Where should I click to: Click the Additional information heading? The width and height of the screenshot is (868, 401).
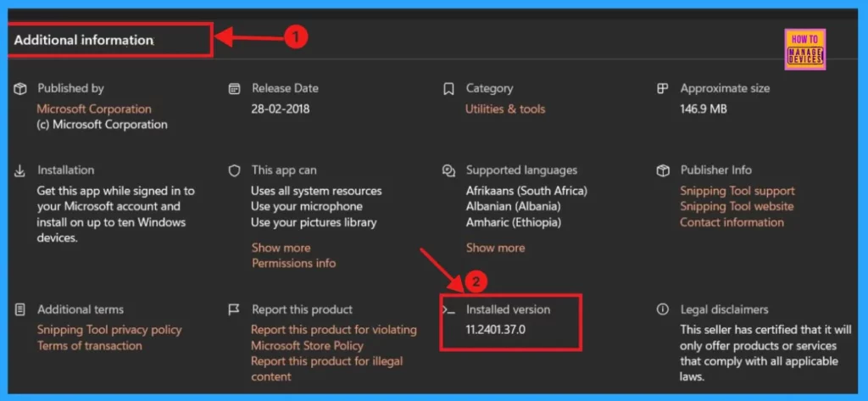click(84, 41)
